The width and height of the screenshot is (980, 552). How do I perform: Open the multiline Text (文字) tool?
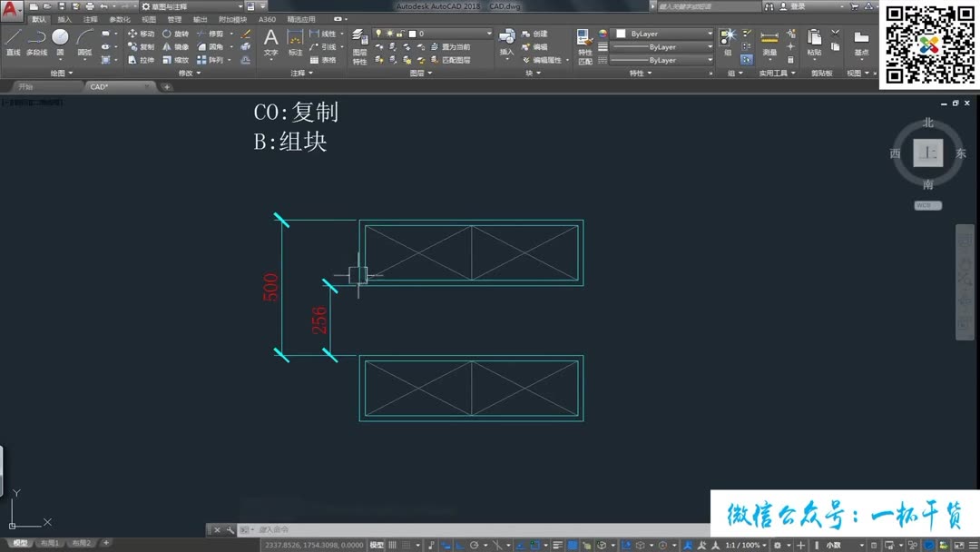pyautogui.click(x=270, y=41)
